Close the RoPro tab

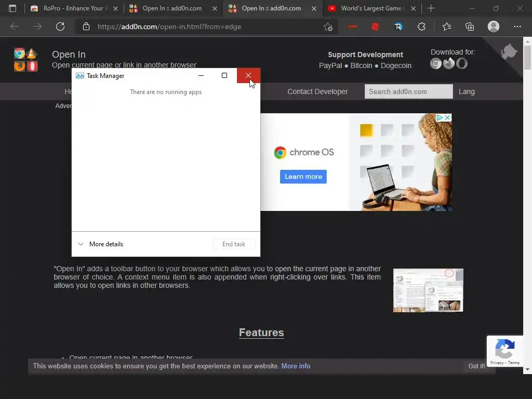[x=116, y=8]
